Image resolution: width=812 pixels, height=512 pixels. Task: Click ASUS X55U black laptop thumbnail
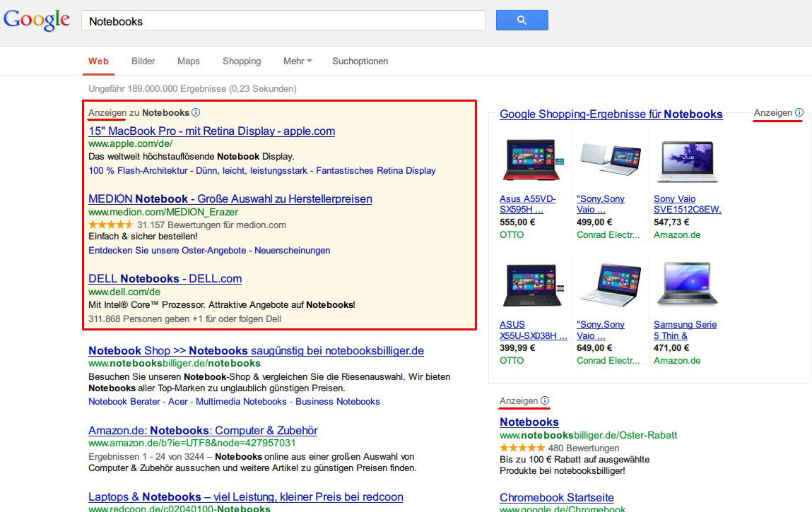[532, 285]
